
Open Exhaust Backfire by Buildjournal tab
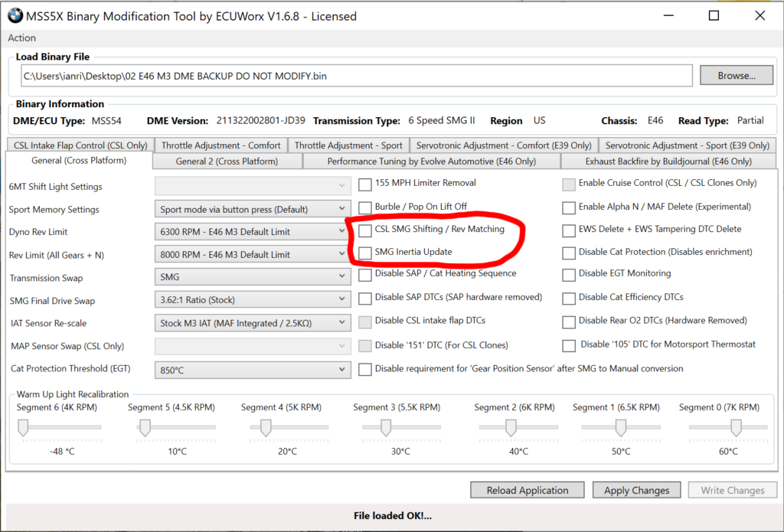(668, 161)
